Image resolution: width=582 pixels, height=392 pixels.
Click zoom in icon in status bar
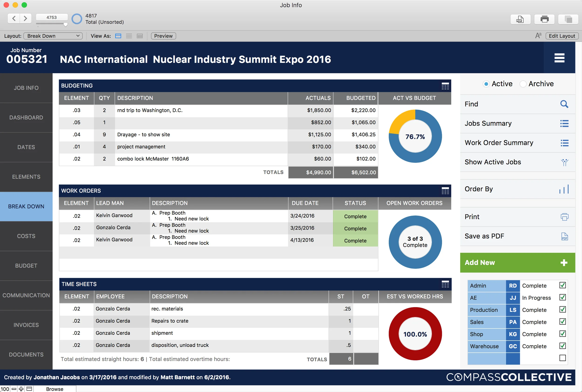tap(21, 389)
